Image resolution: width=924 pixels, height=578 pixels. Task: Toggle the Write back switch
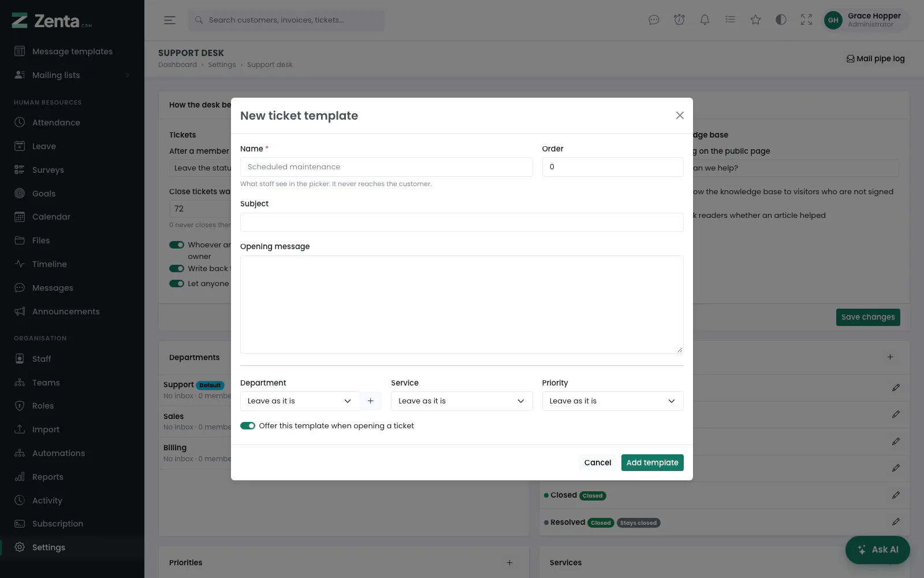[x=177, y=269]
